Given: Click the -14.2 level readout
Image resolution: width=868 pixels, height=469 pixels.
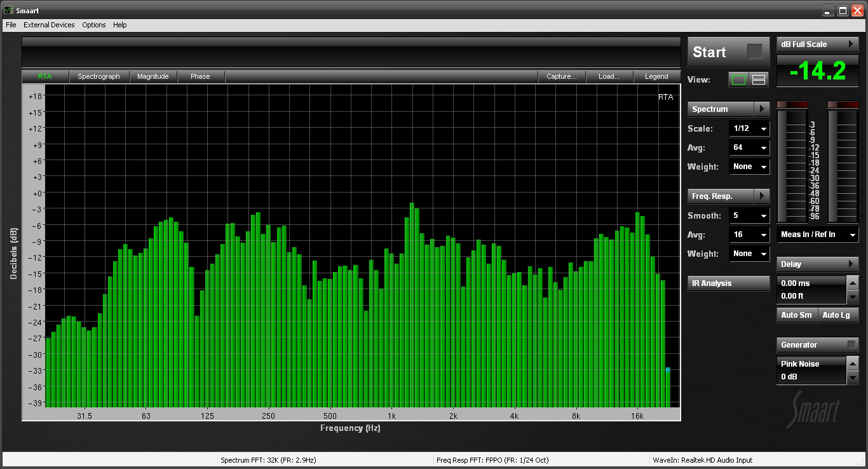Looking at the screenshot, I should (x=818, y=71).
